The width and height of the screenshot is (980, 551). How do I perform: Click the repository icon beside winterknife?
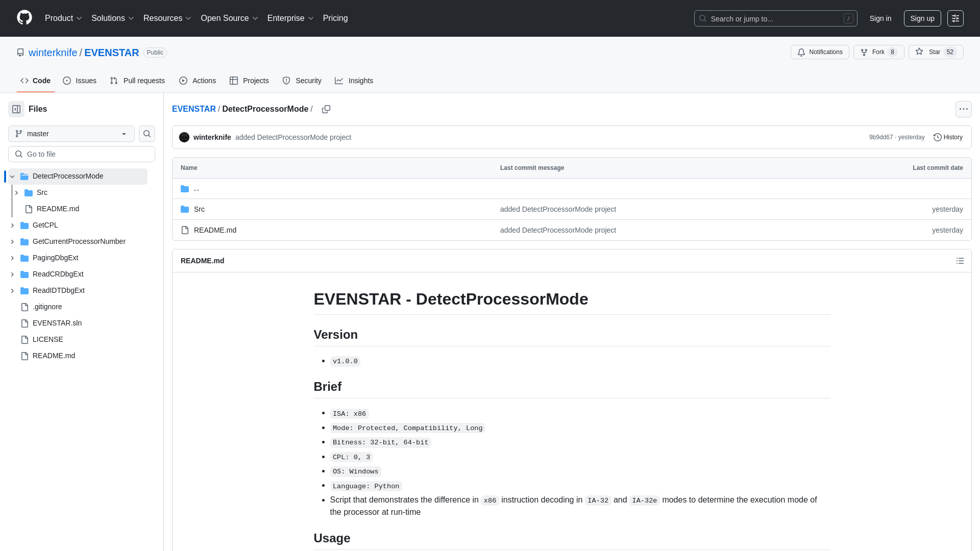(x=20, y=53)
